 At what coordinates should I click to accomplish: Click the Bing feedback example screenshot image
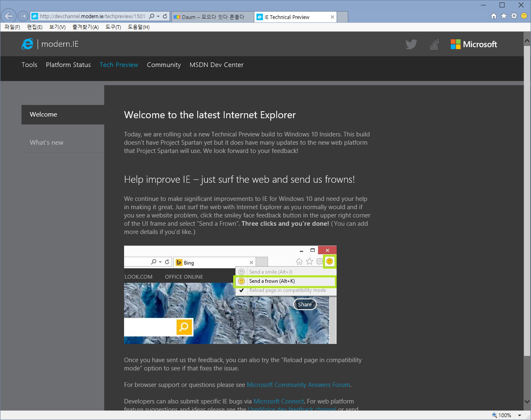230,295
